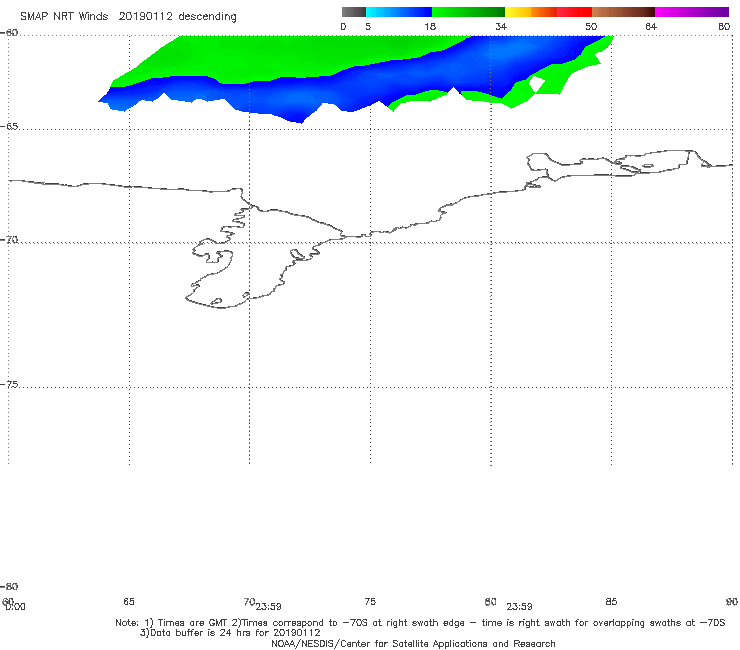Pick the green 18-34 color bar segment
The width and height of the screenshot is (740, 650).
click(468, 12)
